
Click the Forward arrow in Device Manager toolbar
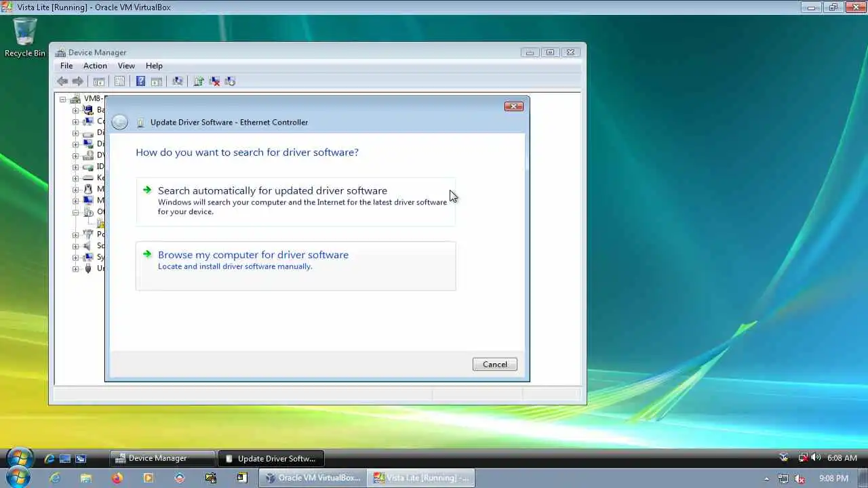coord(77,81)
